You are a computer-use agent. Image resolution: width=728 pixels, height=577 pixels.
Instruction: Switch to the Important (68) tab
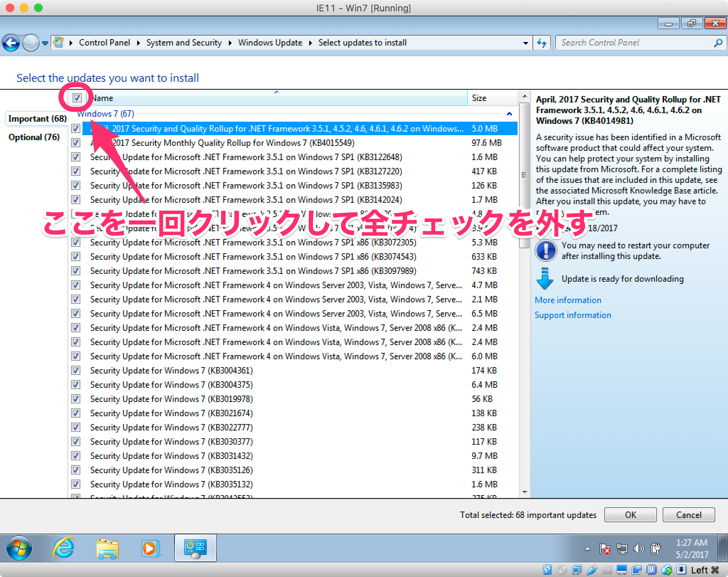tap(37, 119)
